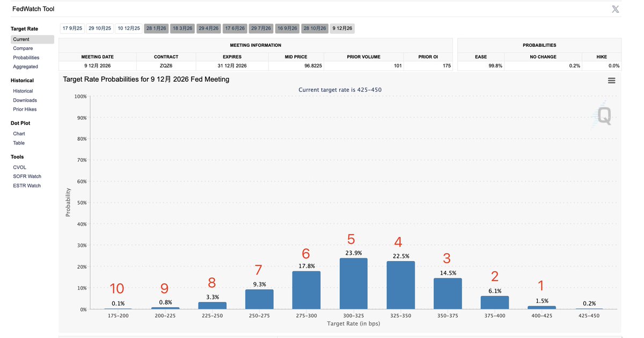Click the 425-450 axis label
This screenshot has height=338, width=644.
[x=589, y=316]
